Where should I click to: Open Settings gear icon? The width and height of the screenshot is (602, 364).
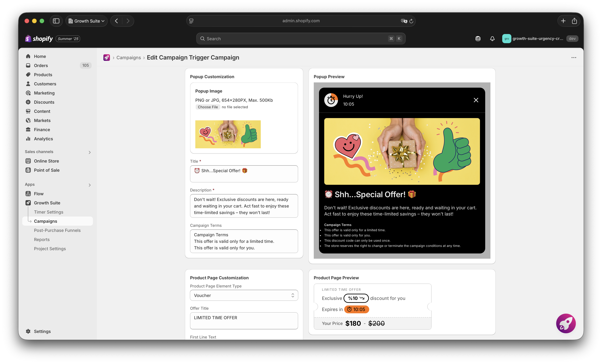point(28,331)
